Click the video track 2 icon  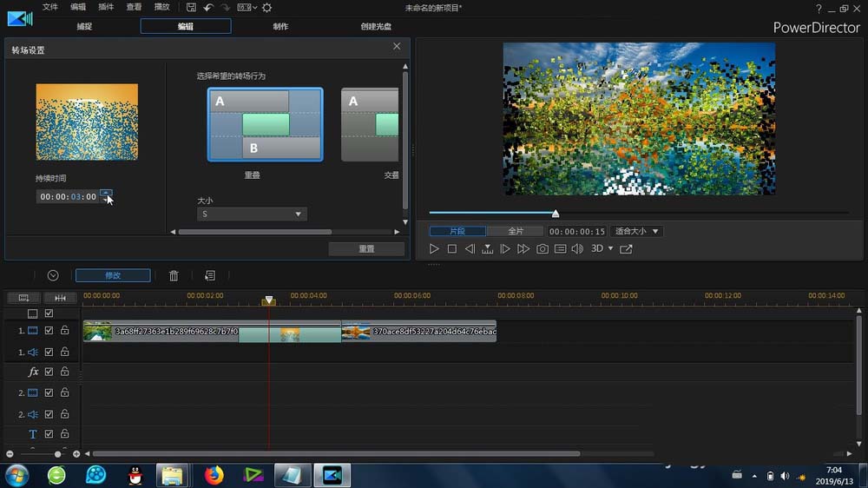[x=33, y=392]
